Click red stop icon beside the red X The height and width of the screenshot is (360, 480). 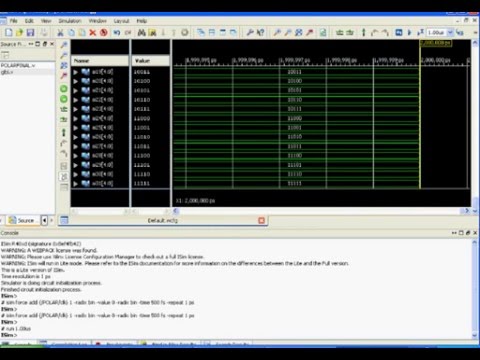click(104, 32)
